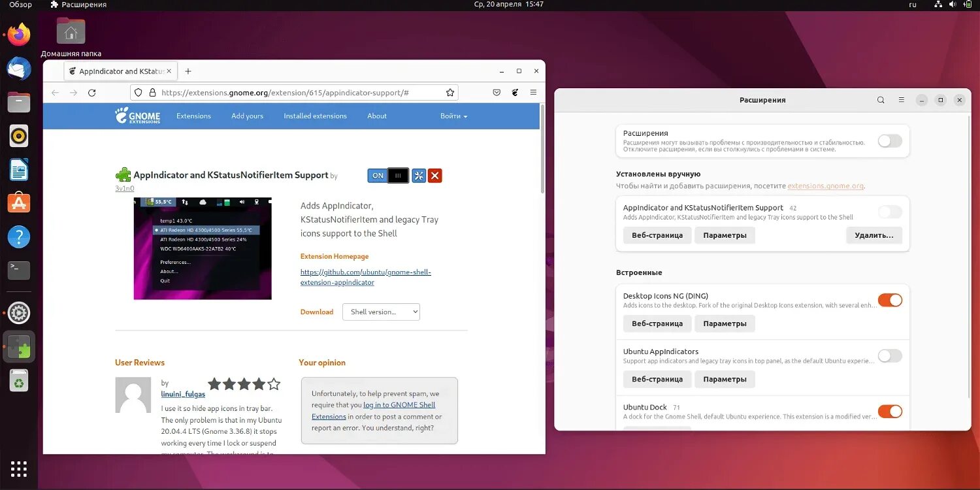Viewport: 980px width, 490px height.
Task: Open the ru keyboard layout menu
Action: coord(913,5)
